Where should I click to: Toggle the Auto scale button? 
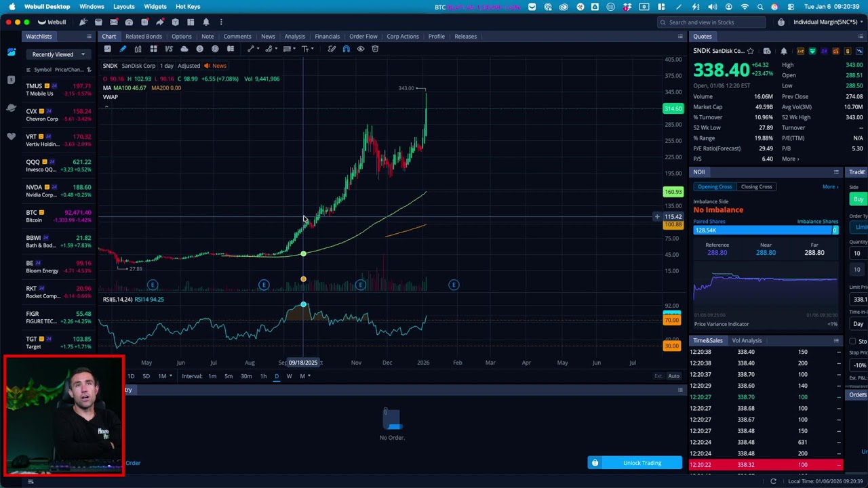[x=673, y=376]
